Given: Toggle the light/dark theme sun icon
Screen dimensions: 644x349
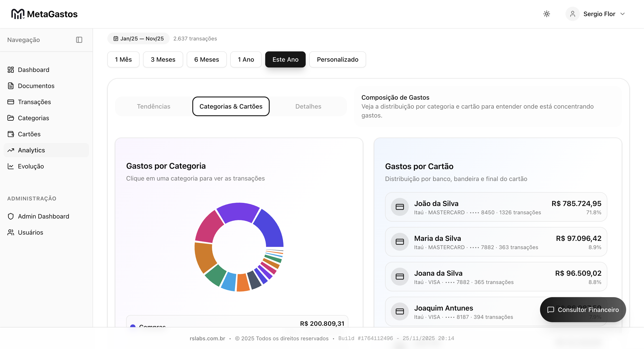Looking at the screenshot, I should 547,14.
